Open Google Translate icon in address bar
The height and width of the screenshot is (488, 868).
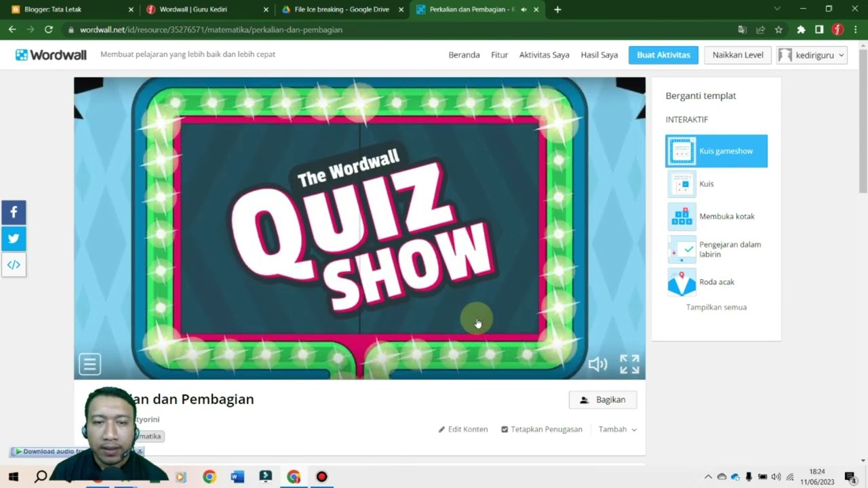click(743, 30)
